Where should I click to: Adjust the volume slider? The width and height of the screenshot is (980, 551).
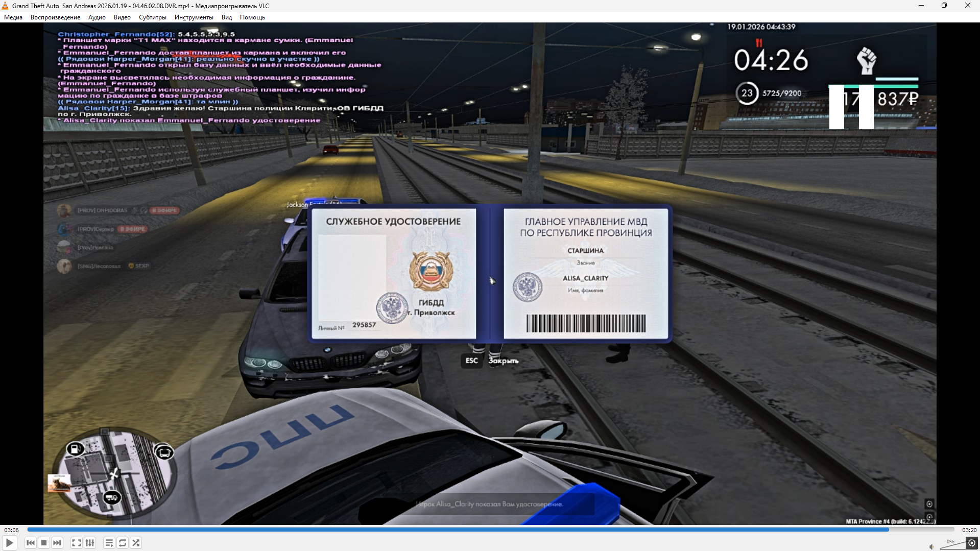(952, 545)
